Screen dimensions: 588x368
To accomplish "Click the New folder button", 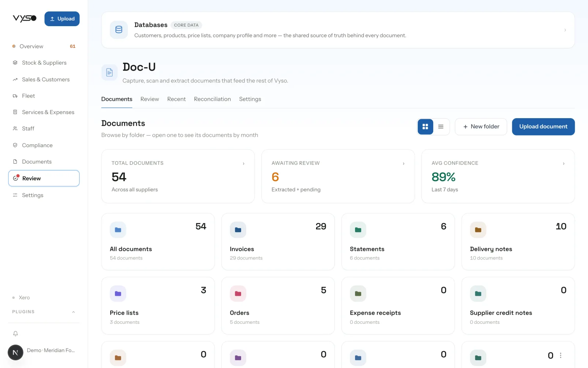I will (481, 127).
